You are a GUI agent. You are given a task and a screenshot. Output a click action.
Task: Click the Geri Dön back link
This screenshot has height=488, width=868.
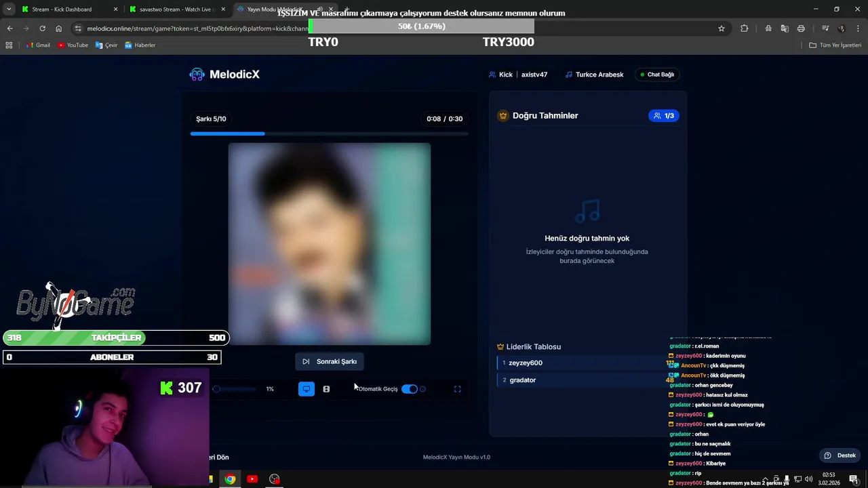(218, 457)
